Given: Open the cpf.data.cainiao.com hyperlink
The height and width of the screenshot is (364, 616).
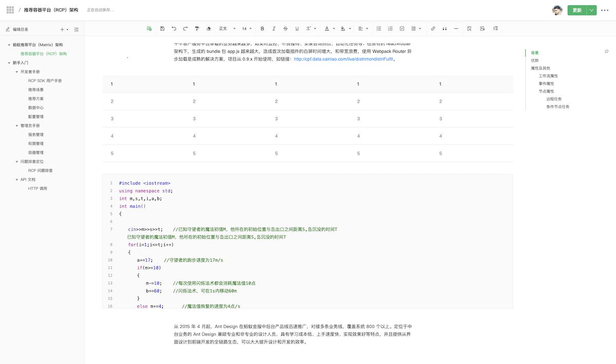Looking at the screenshot, I should pyautogui.click(x=343, y=59).
